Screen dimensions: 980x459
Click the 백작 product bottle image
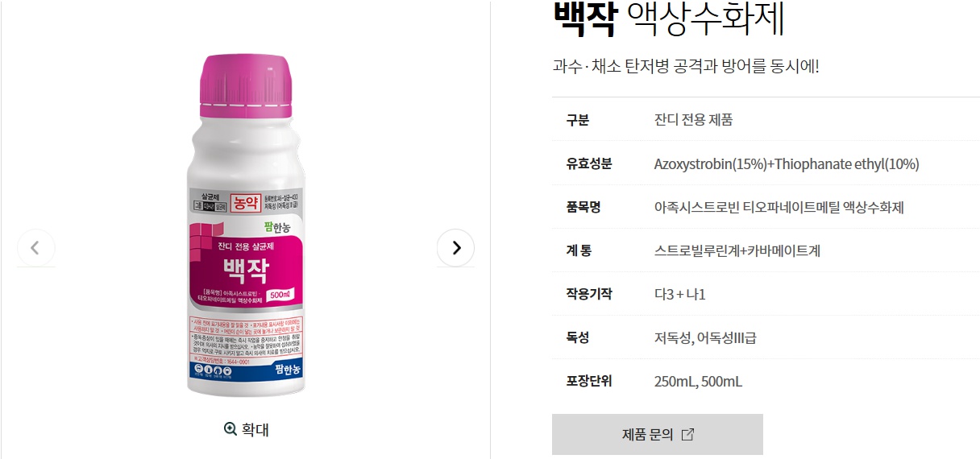(246, 225)
